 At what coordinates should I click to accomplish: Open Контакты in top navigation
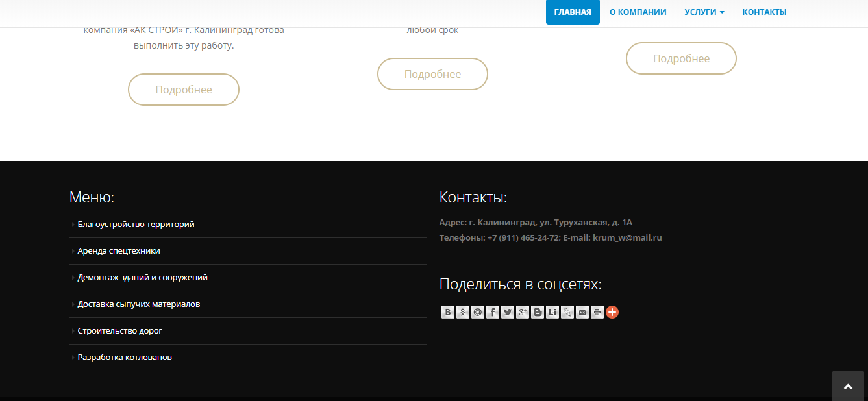point(764,12)
